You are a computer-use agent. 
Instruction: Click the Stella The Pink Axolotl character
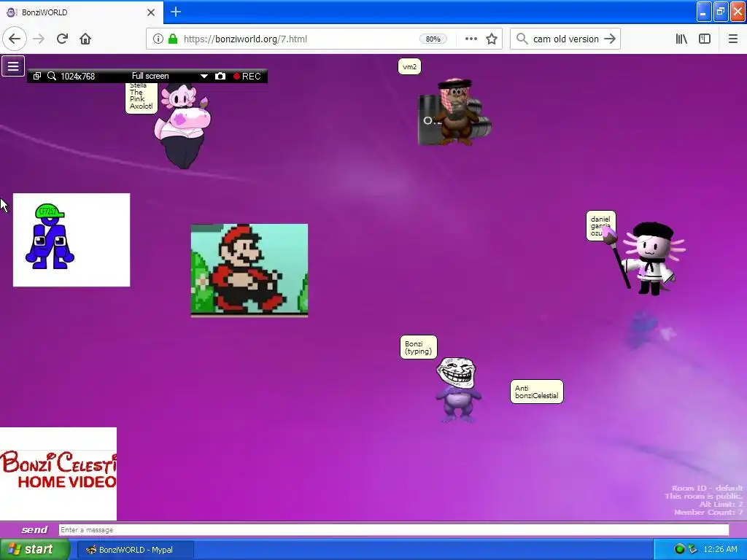(x=183, y=126)
